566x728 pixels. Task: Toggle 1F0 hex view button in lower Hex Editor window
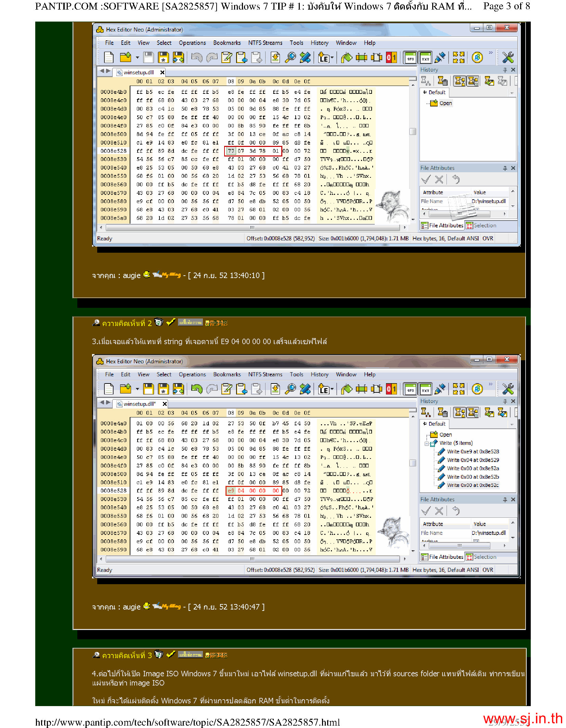[410, 389]
